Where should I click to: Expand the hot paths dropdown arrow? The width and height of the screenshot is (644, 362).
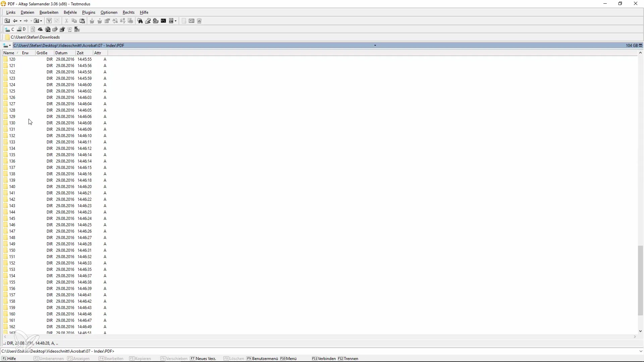coord(41,21)
